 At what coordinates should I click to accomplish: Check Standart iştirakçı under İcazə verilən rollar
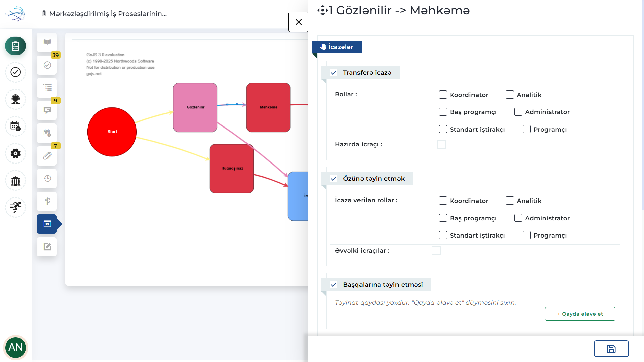coord(443,235)
